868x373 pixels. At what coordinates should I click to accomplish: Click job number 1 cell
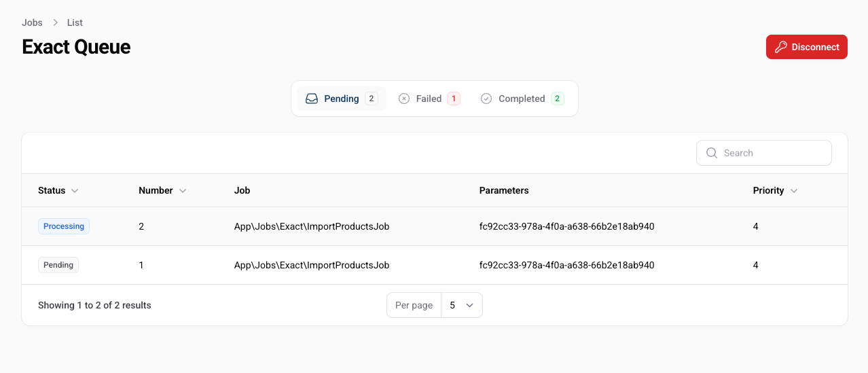tap(141, 265)
